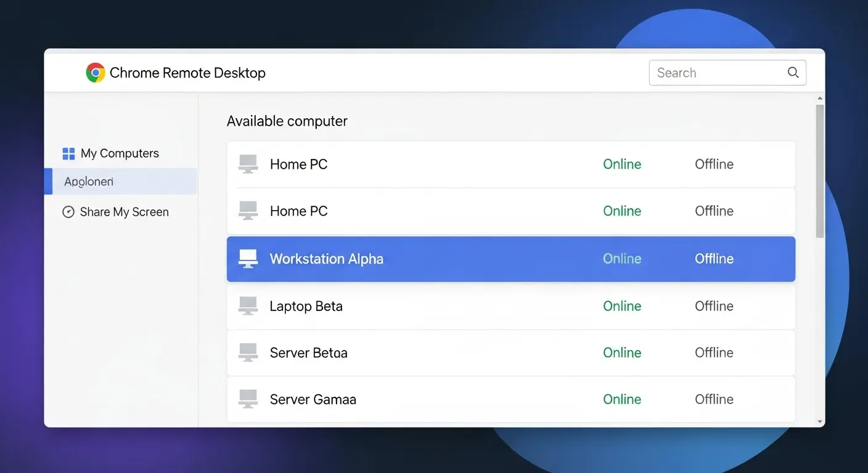Select the Laptop Beta computer name
868x473 pixels.
(306, 306)
